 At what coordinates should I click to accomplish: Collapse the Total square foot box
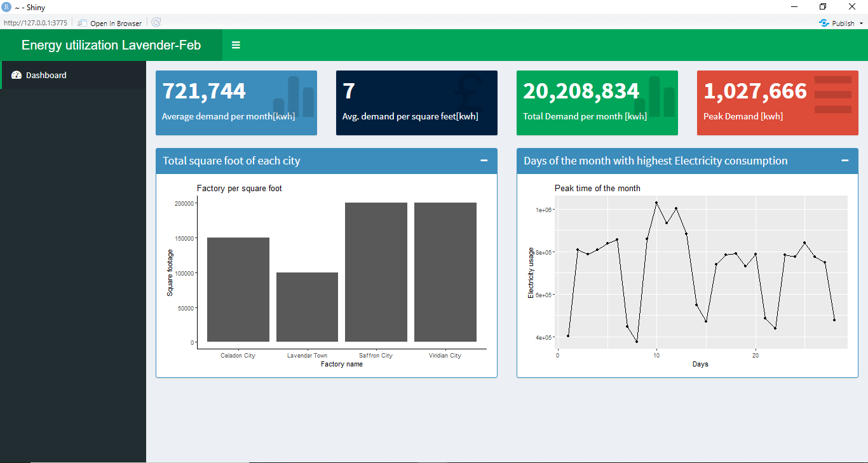click(484, 161)
